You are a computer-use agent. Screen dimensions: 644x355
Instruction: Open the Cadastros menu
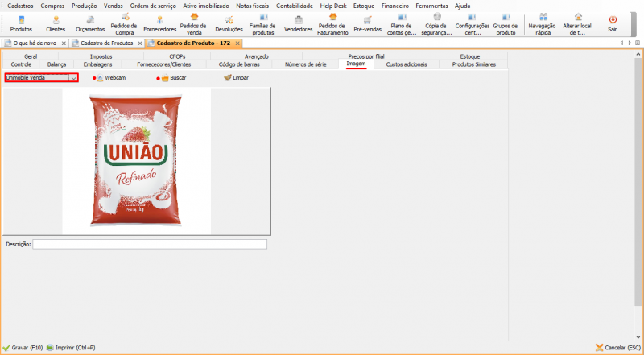pos(20,6)
